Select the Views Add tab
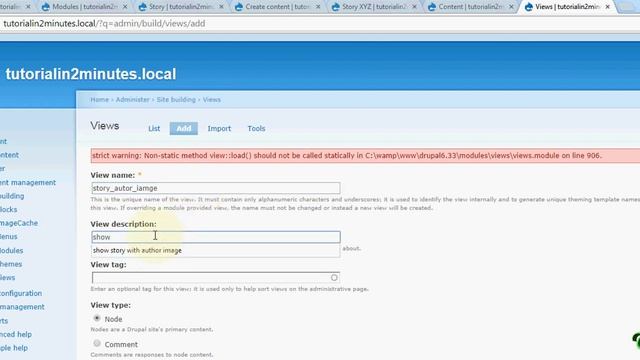 tap(184, 129)
